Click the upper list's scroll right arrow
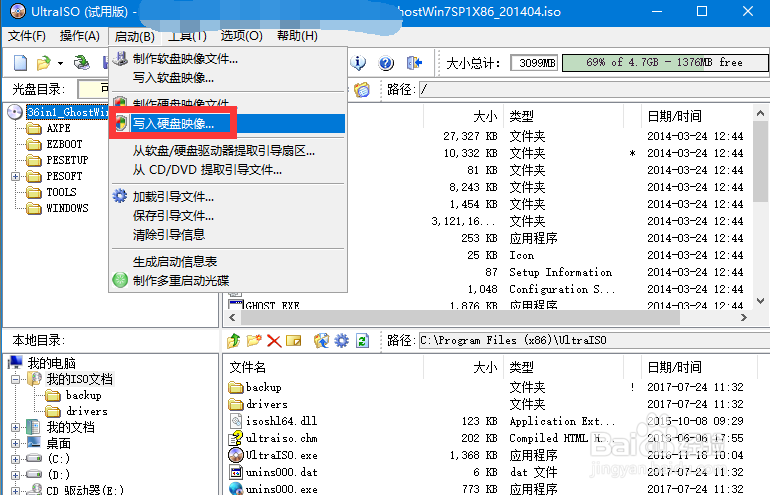Viewport: 770px width, 495px height. coord(743,317)
